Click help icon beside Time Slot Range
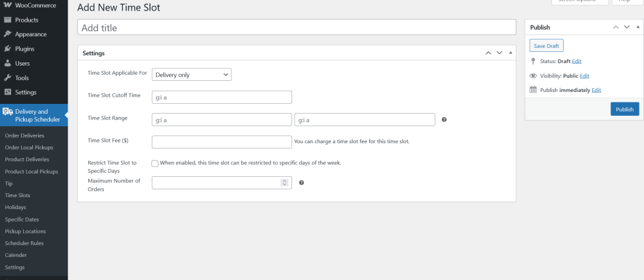This screenshot has width=644, height=280. pyautogui.click(x=445, y=120)
